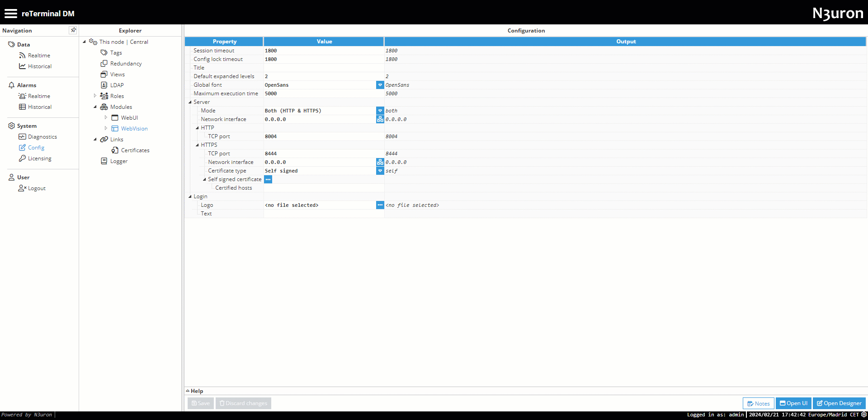Click the Open UI button
The image size is (868, 420).
point(793,403)
